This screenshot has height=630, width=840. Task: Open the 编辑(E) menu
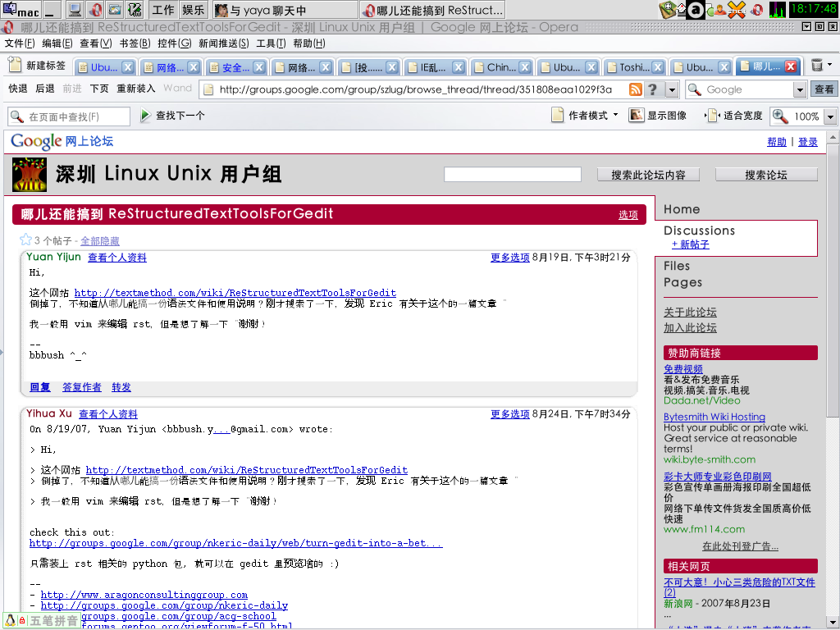click(57, 43)
